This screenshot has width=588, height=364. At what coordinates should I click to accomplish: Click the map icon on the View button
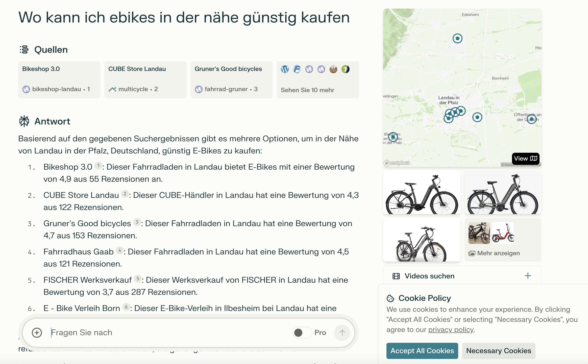coord(533,159)
